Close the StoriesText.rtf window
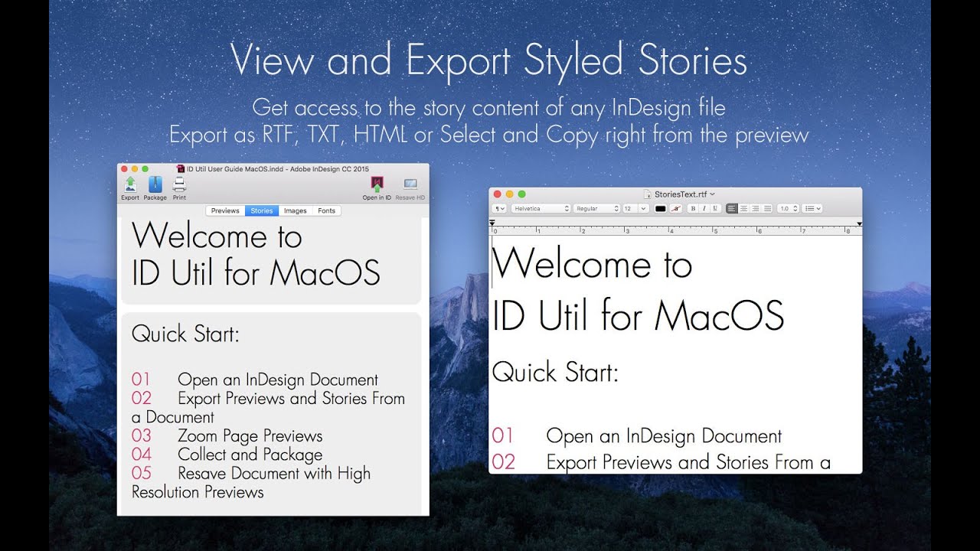Image resolution: width=980 pixels, height=551 pixels. pyautogui.click(x=498, y=194)
